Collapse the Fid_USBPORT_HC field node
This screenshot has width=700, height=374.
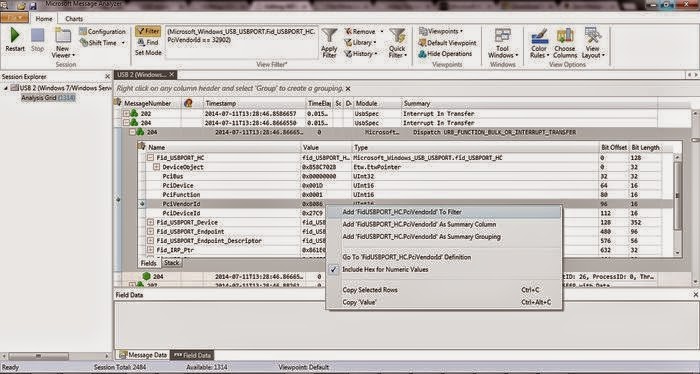(150, 158)
